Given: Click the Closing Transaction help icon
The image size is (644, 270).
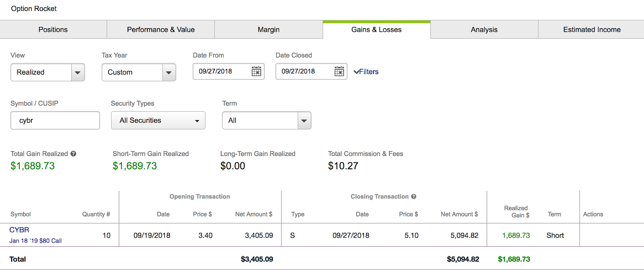Looking at the screenshot, I should (413, 197).
